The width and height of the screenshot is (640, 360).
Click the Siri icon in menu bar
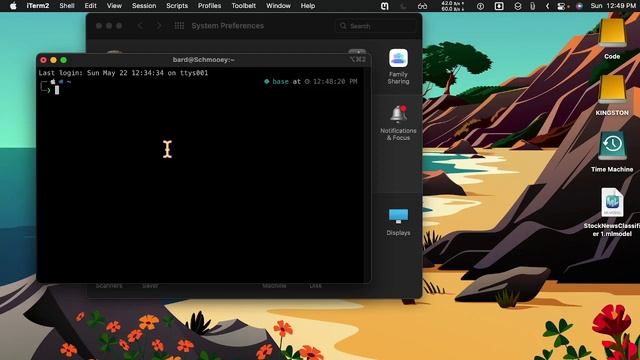(x=579, y=6)
